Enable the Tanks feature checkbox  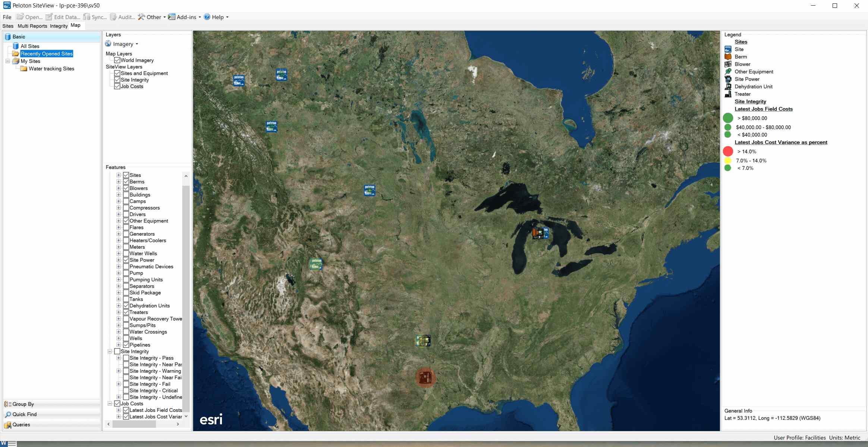click(x=126, y=299)
